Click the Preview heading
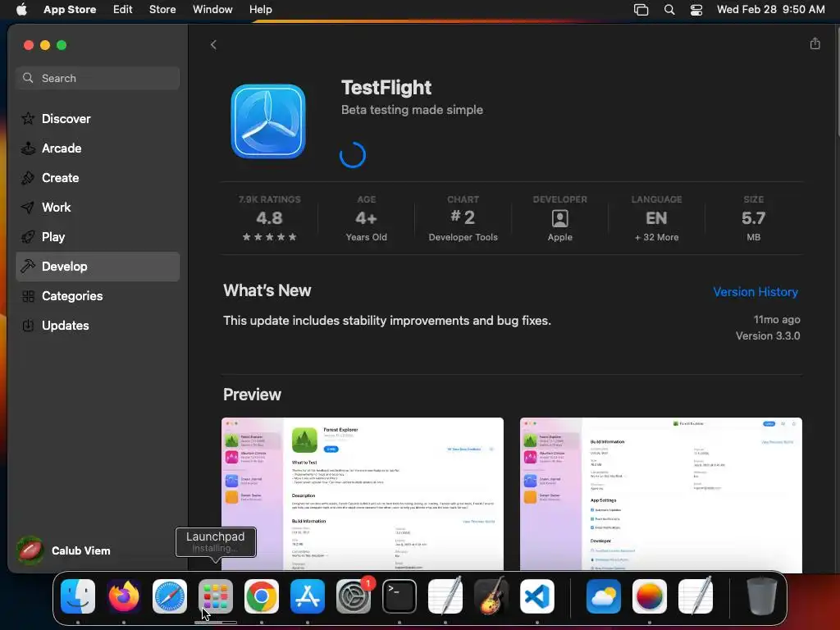Image resolution: width=840 pixels, height=630 pixels. tap(252, 395)
